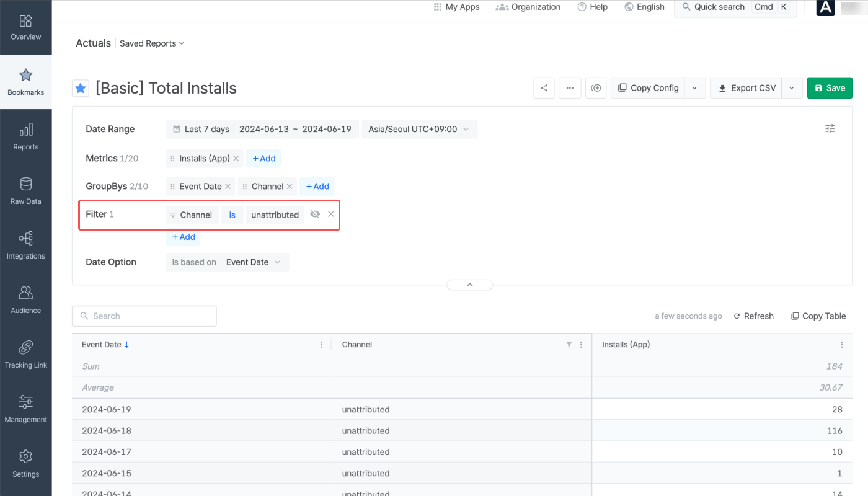Open Settings in the sidebar
The height and width of the screenshot is (496, 868).
(x=25, y=464)
